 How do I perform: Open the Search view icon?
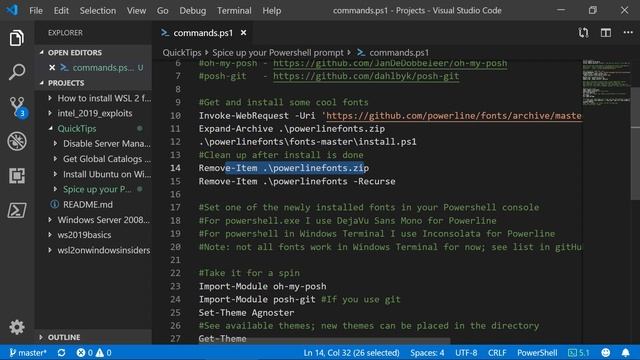[16, 72]
